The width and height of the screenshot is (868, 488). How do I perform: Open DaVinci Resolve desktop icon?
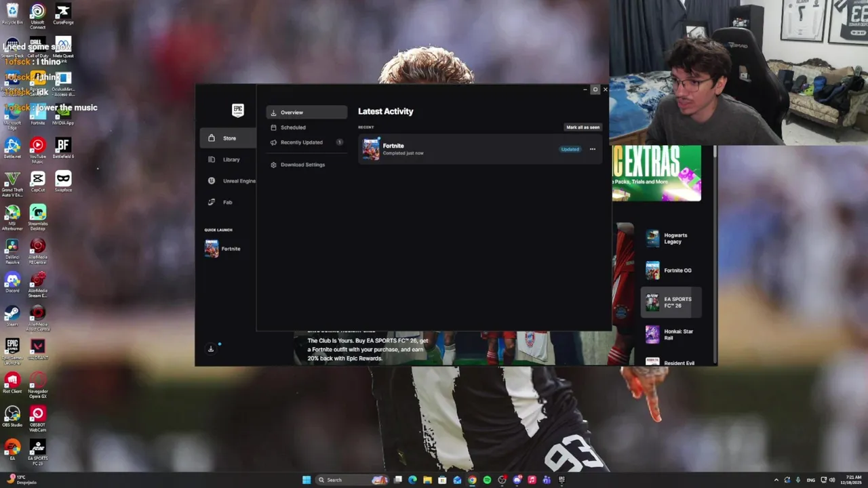(12, 251)
